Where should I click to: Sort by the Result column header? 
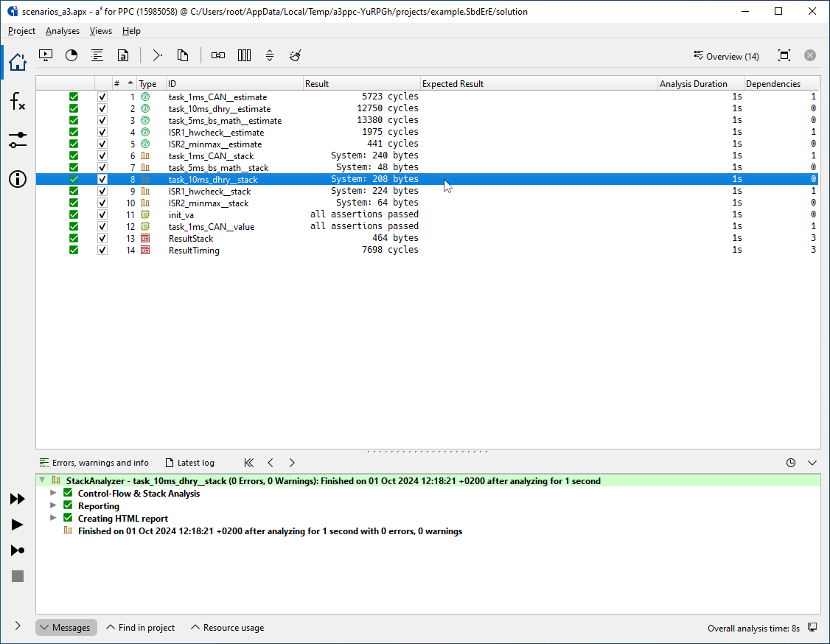coord(361,83)
